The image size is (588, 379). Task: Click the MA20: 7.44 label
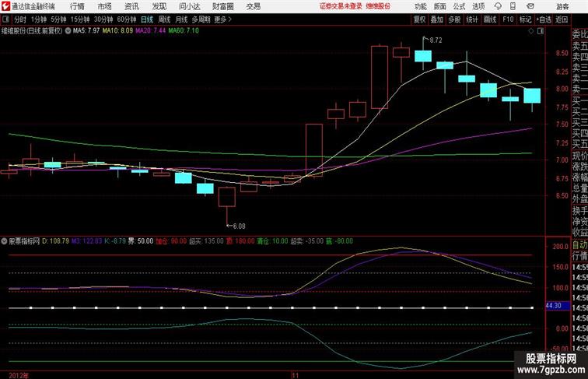(150, 31)
